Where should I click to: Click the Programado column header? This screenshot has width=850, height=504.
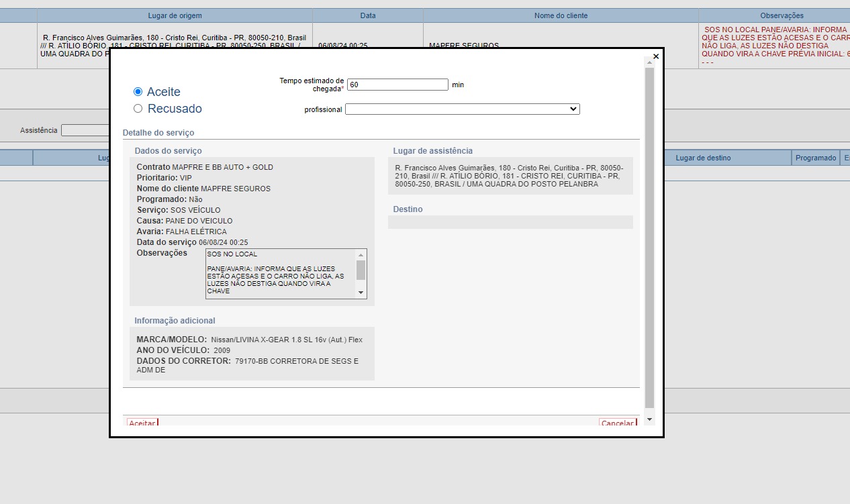click(x=816, y=158)
